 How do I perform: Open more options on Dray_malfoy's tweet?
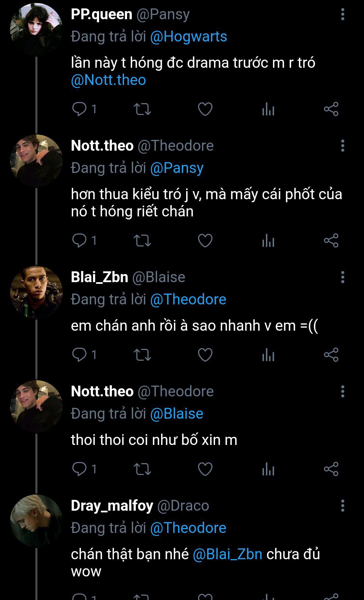[x=342, y=506]
